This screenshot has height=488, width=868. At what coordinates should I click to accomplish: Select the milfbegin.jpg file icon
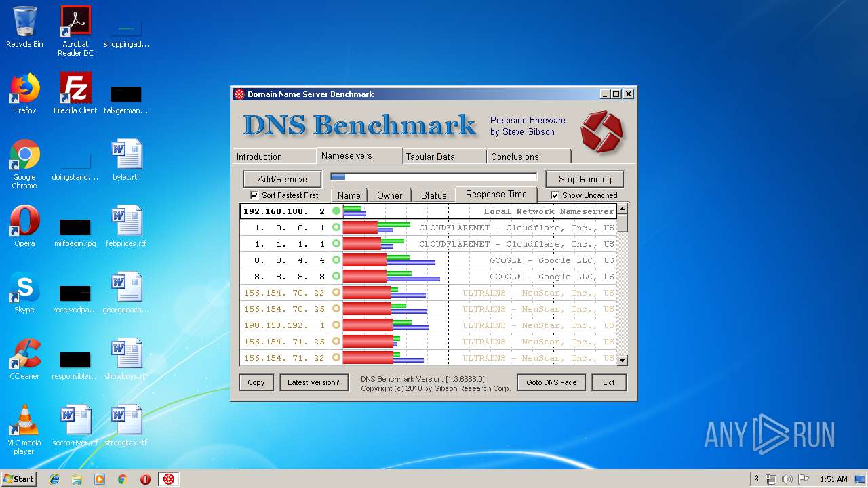[75, 232]
